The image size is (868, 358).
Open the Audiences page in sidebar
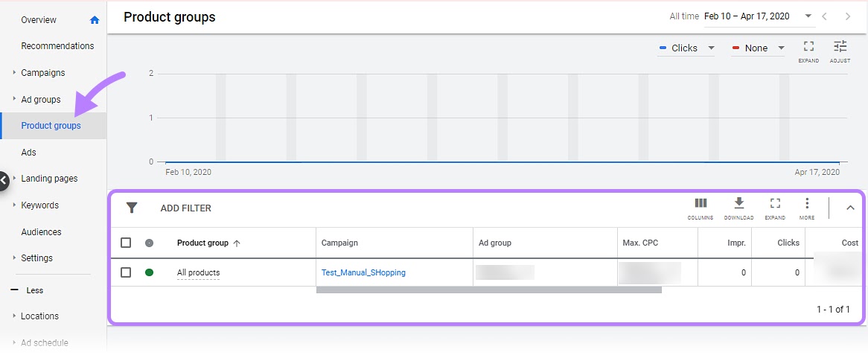[x=42, y=232]
